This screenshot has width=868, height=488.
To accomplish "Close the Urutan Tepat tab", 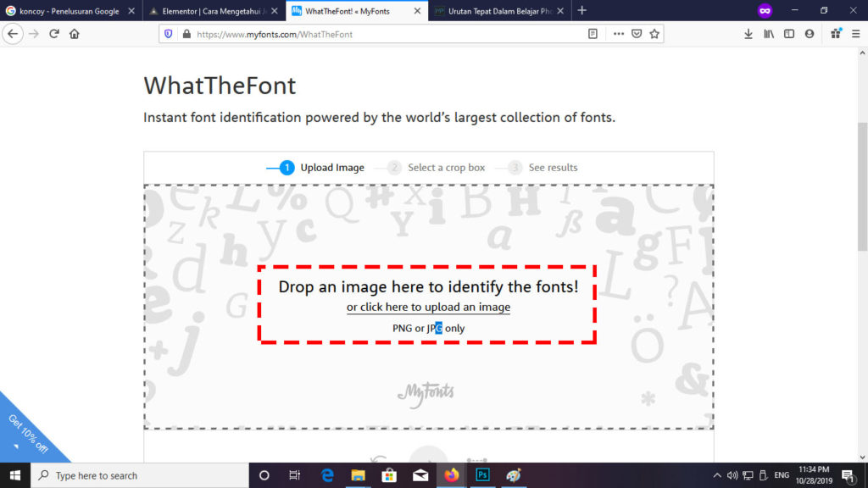I will pyautogui.click(x=560, y=11).
